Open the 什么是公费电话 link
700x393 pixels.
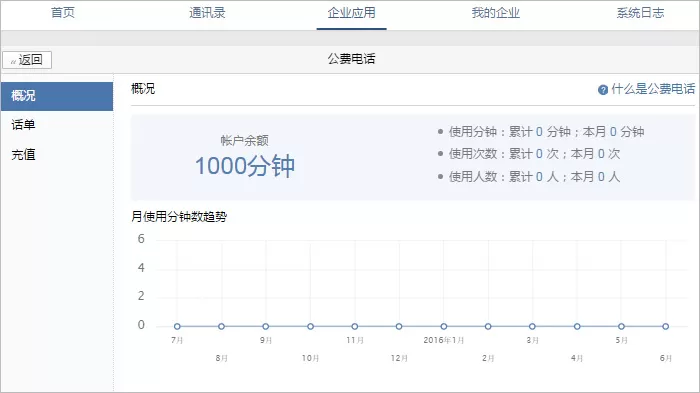tap(653, 89)
